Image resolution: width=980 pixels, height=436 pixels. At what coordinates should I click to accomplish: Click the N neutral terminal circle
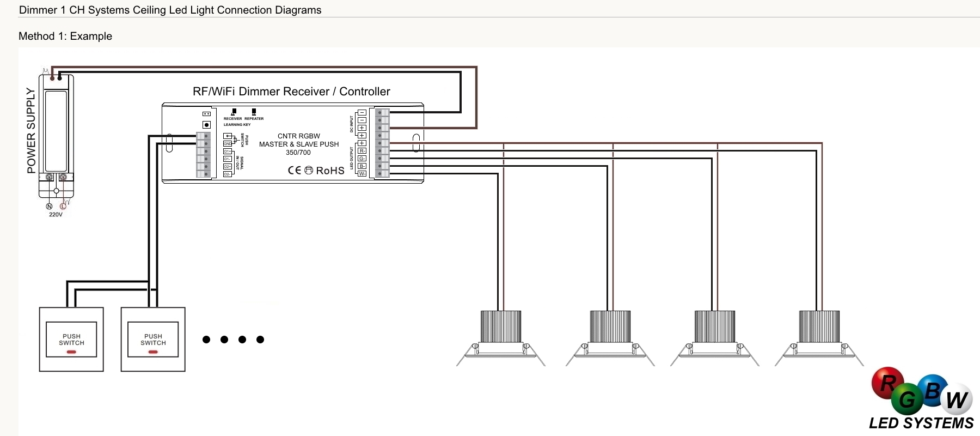[49, 206]
